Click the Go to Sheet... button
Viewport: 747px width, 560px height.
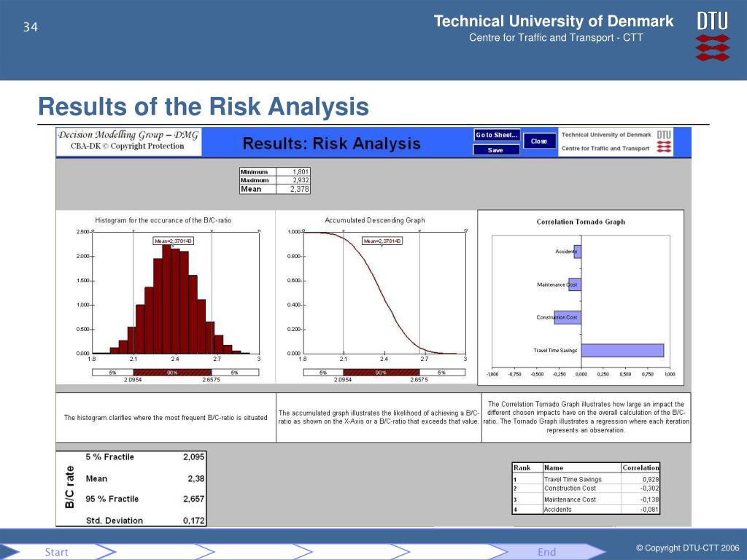coord(496,135)
